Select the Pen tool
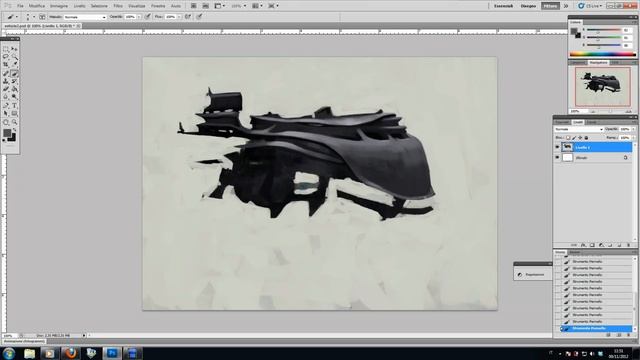Image resolution: width=640 pixels, height=360 pixels. pos(6,106)
